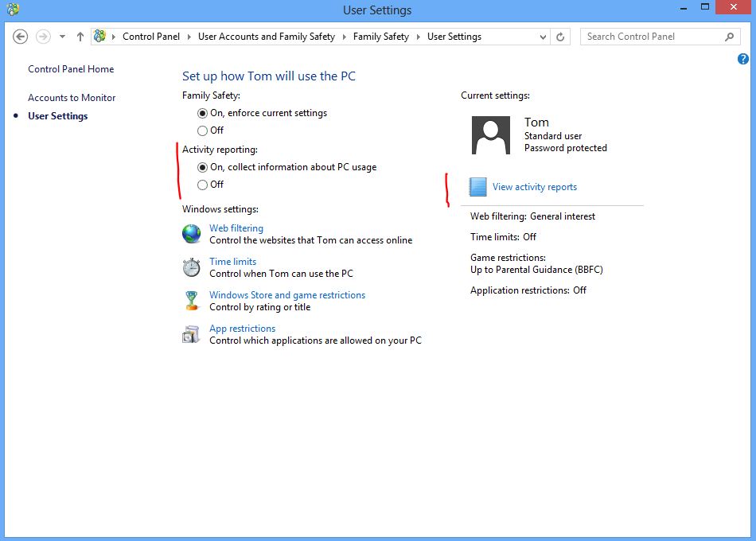This screenshot has height=541, width=756.
Task: Go up one level with the up arrow
Action: [x=80, y=37]
